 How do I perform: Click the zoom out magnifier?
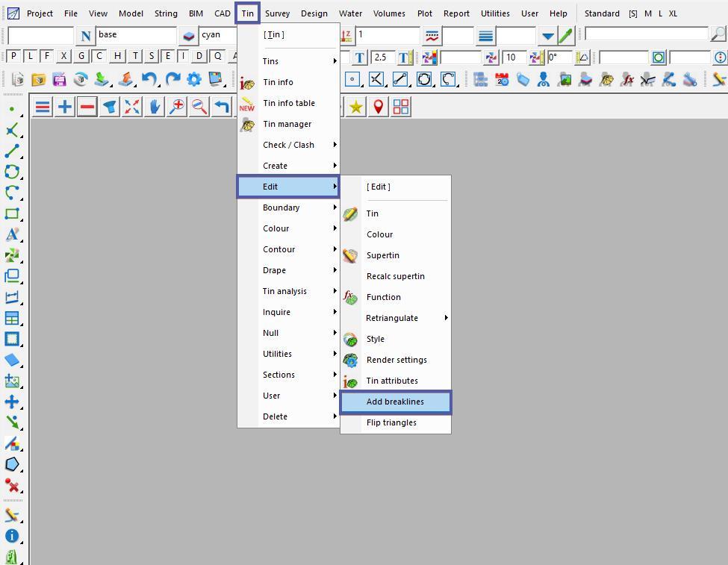pos(199,107)
